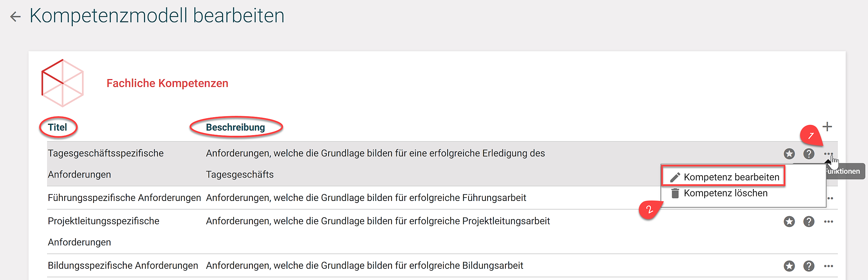Viewport: 868px width, 280px height.
Task: Open three-dot menu for Bildungsspezifische Anforderungen
Action: click(828, 266)
